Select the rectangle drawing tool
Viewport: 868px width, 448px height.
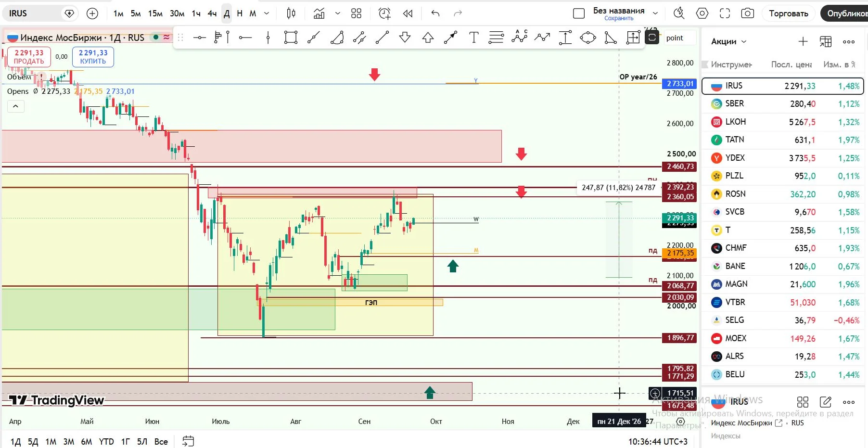[291, 38]
